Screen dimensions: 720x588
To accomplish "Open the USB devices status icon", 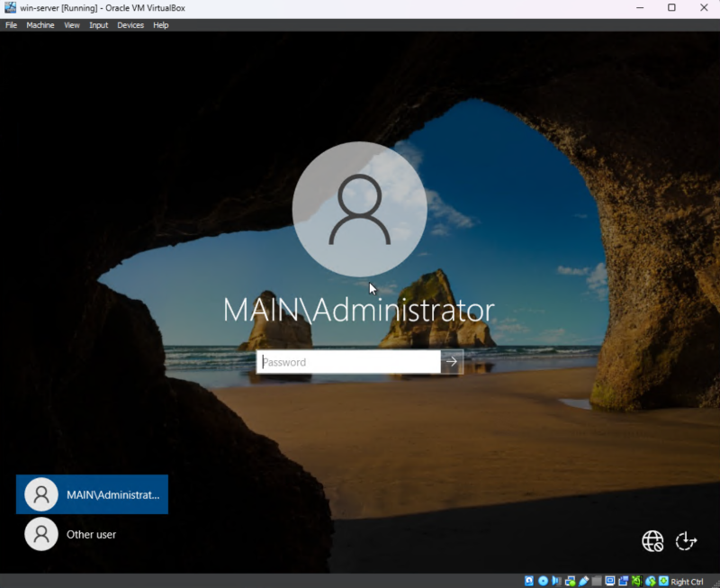I will [x=583, y=581].
